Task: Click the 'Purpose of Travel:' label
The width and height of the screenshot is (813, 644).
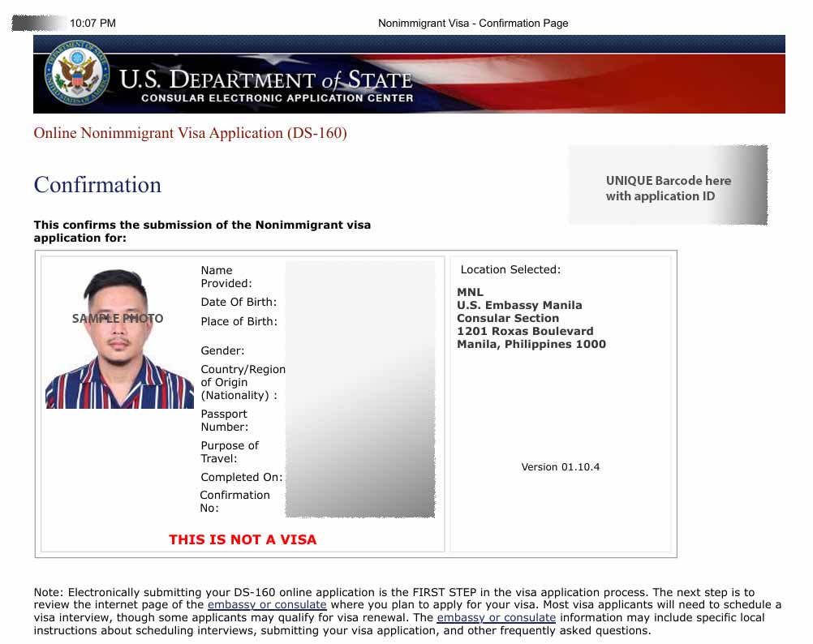Action: pyautogui.click(x=230, y=452)
